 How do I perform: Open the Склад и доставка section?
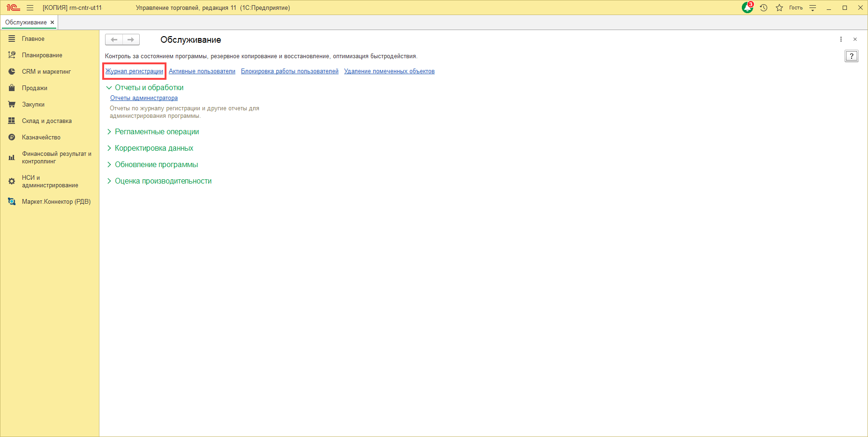[x=47, y=121]
